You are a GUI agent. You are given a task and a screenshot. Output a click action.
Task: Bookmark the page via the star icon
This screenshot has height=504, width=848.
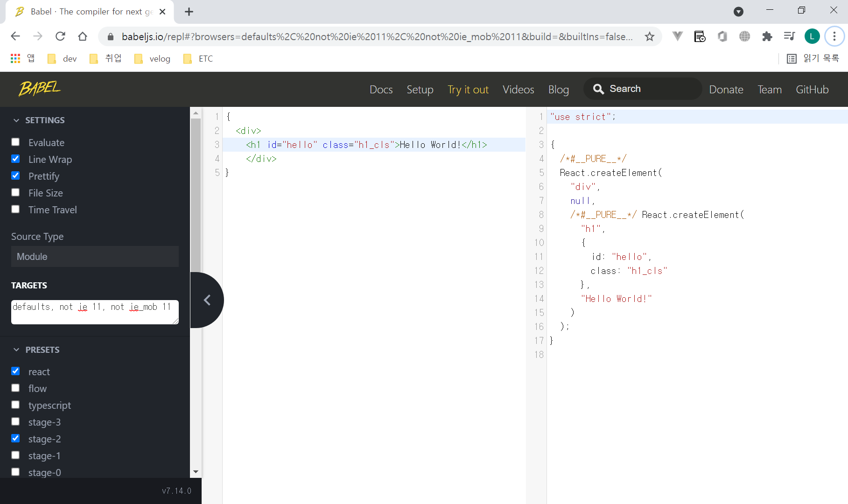tap(649, 36)
